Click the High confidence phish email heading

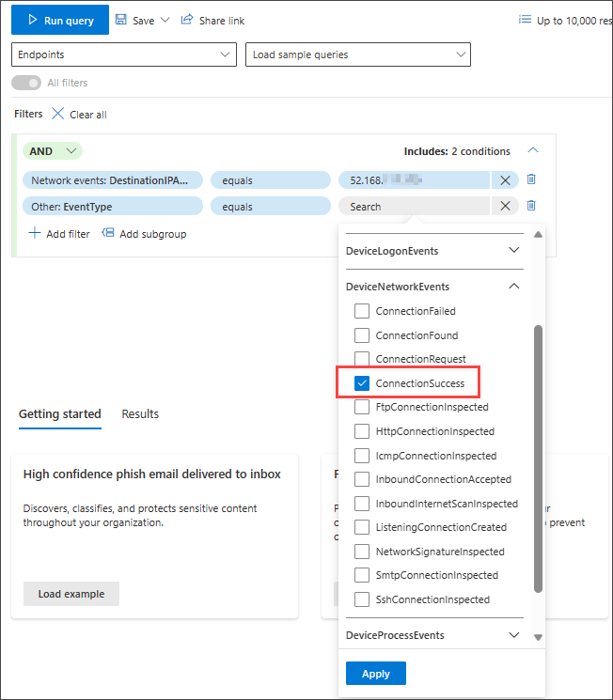[x=152, y=474]
